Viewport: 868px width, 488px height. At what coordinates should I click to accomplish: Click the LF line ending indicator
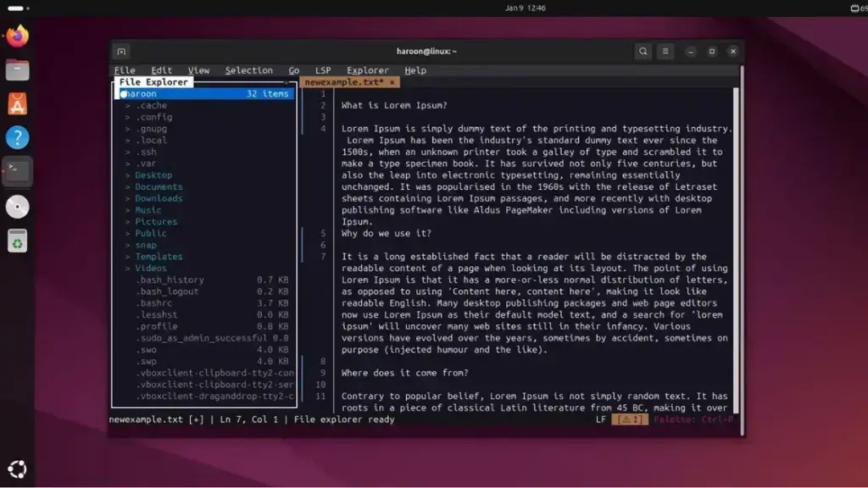tap(601, 419)
